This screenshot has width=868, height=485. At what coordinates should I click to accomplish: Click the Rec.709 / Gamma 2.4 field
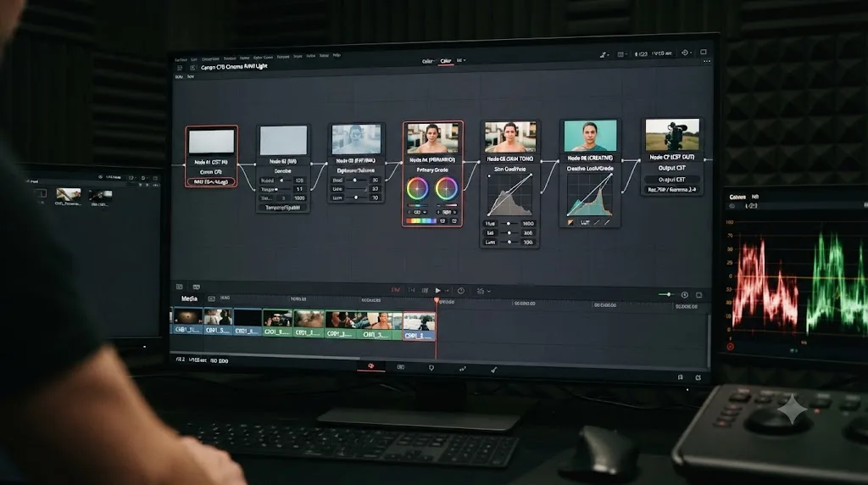(672, 189)
